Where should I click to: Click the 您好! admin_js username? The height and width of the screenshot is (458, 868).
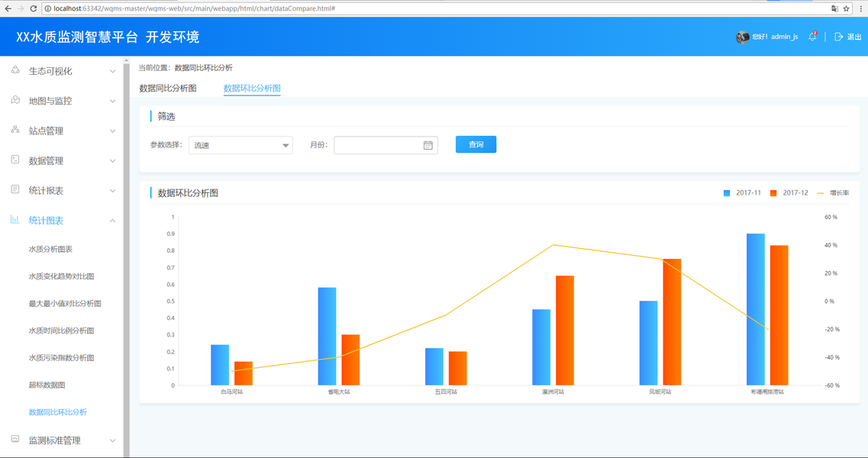(x=775, y=37)
